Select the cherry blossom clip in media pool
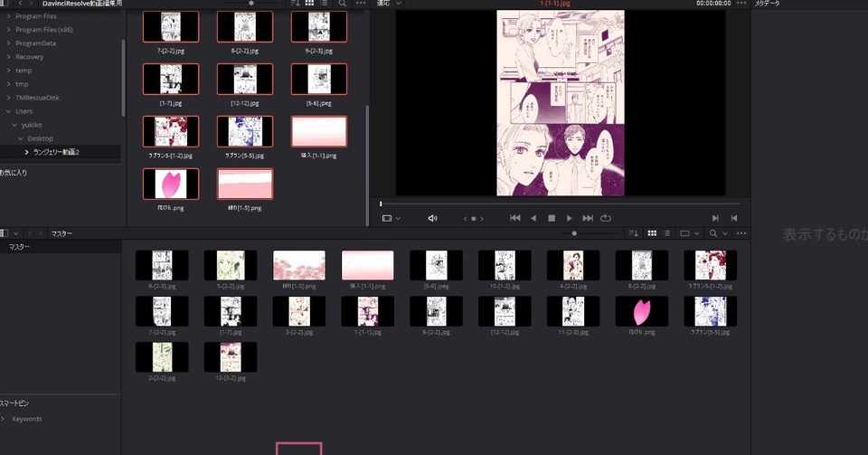Image resolution: width=868 pixels, height=455 pixels. 299,265
